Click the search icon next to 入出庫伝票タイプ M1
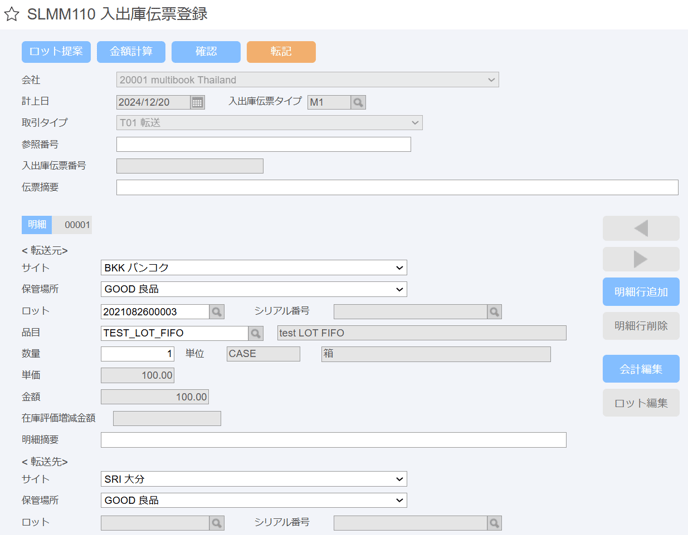The width and height of the screenshot is (688, 535). click(x=358, y=102)
